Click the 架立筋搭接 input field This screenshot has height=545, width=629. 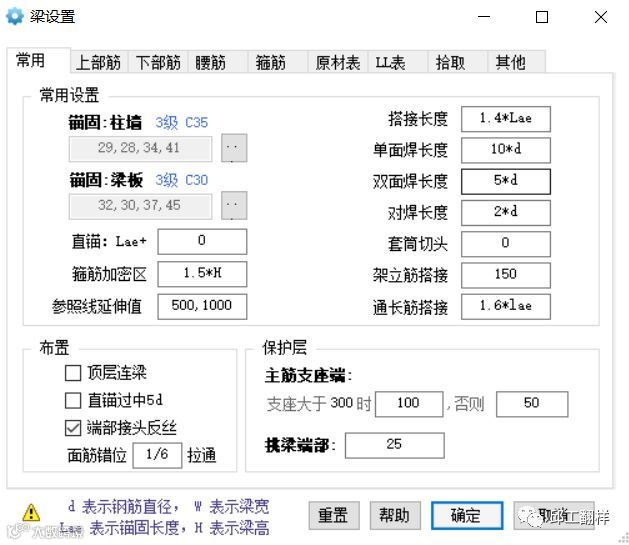click(x=506, y=275)
